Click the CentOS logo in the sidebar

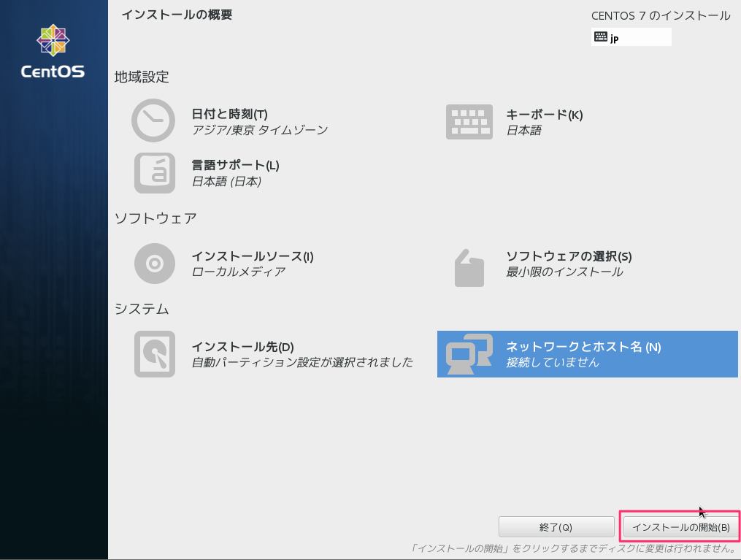tap(53, 51)
